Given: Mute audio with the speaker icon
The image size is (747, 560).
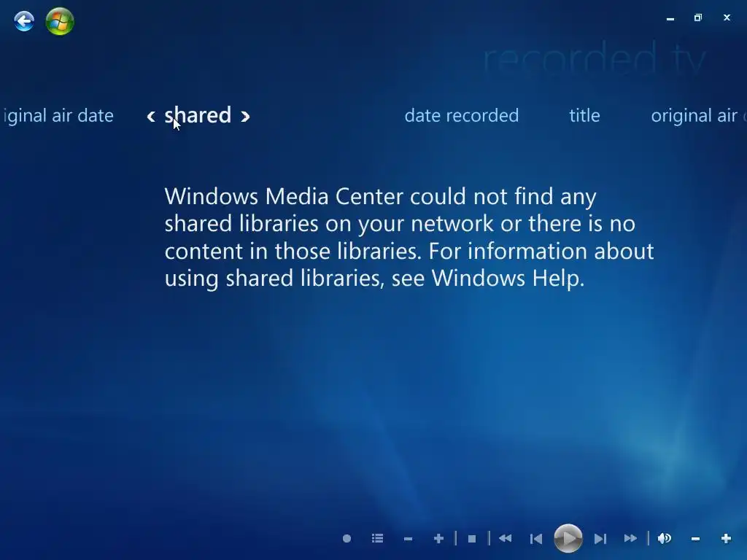Looking at the screenshot, I should coord(664,539).
